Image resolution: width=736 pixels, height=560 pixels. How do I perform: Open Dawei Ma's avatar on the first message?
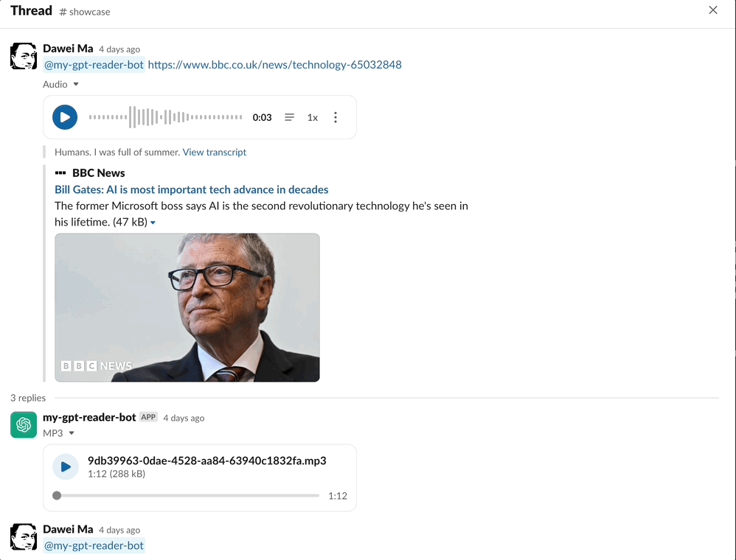tap(24, 56)
